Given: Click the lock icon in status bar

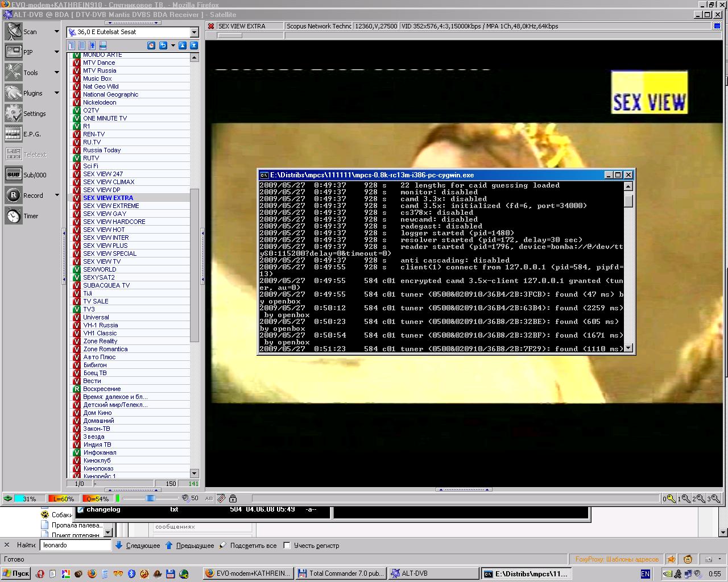Looking at the screenshot, I should pyautogui.click(x=233, y=498).
